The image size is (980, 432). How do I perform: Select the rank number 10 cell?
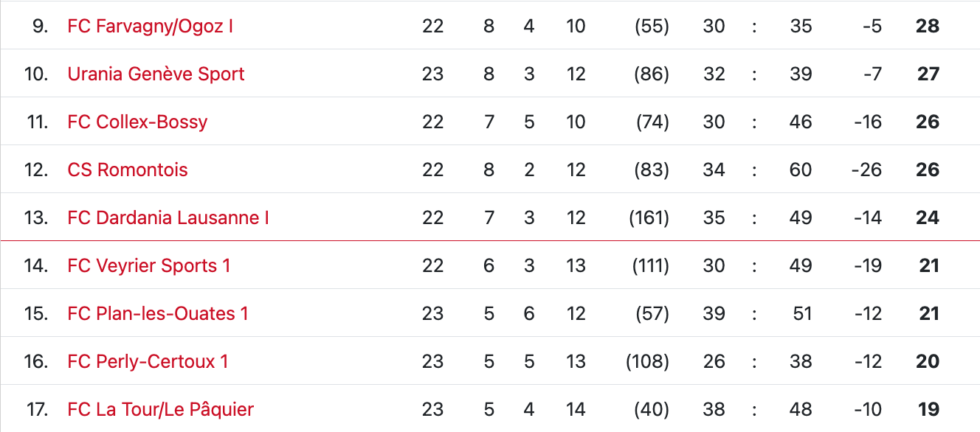pyautogui.click(x=36, y=74)
